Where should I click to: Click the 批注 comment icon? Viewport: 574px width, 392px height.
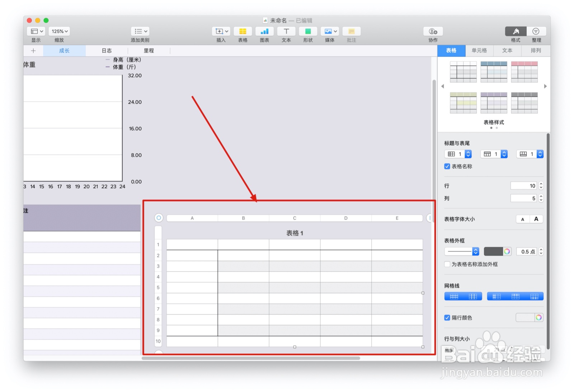(352, 31)
